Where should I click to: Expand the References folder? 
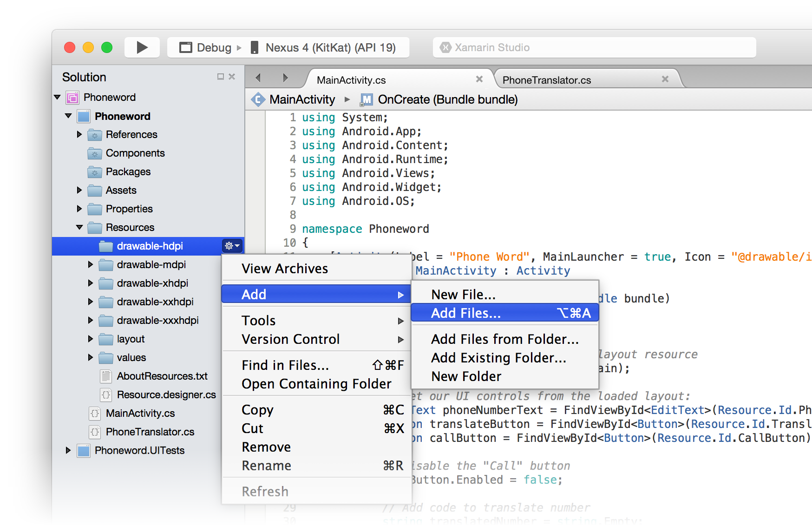coord(79,134)
